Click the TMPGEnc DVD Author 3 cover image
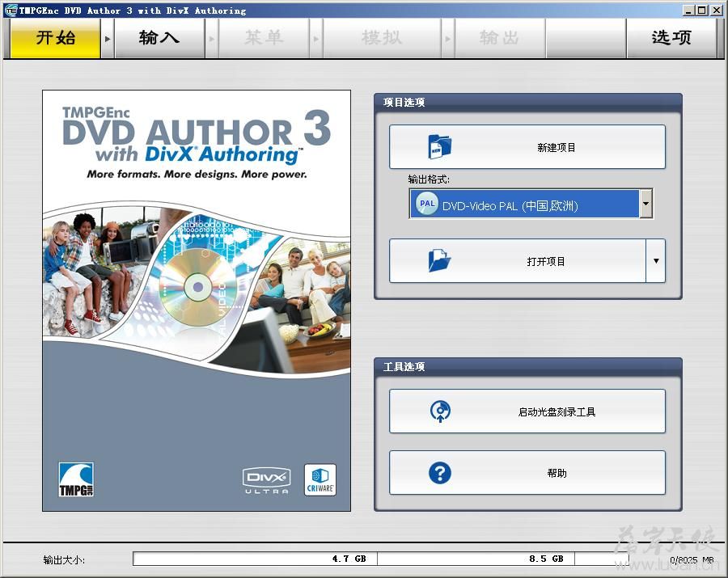The image size is (728, 578). click(197, 301)
